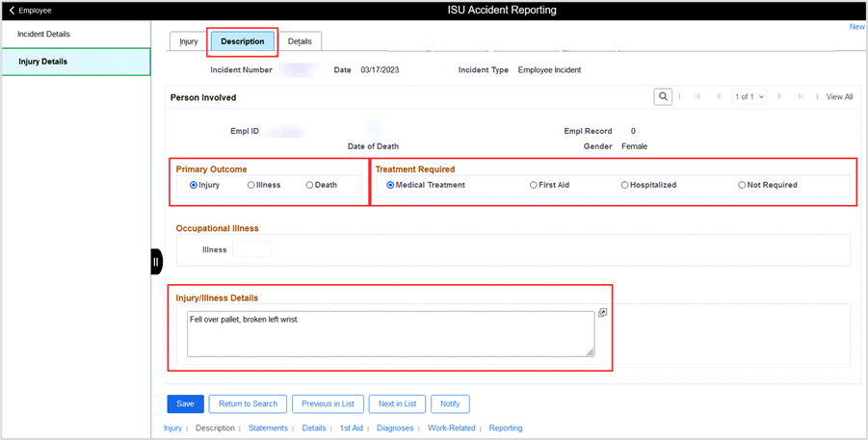Choose Medical Treatment radio option

point(390,186)
